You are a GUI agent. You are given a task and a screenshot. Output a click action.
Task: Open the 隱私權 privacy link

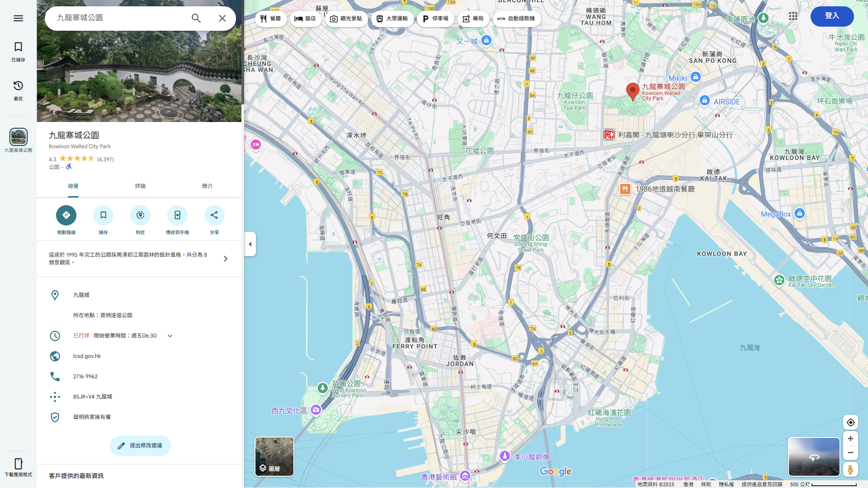726,484
